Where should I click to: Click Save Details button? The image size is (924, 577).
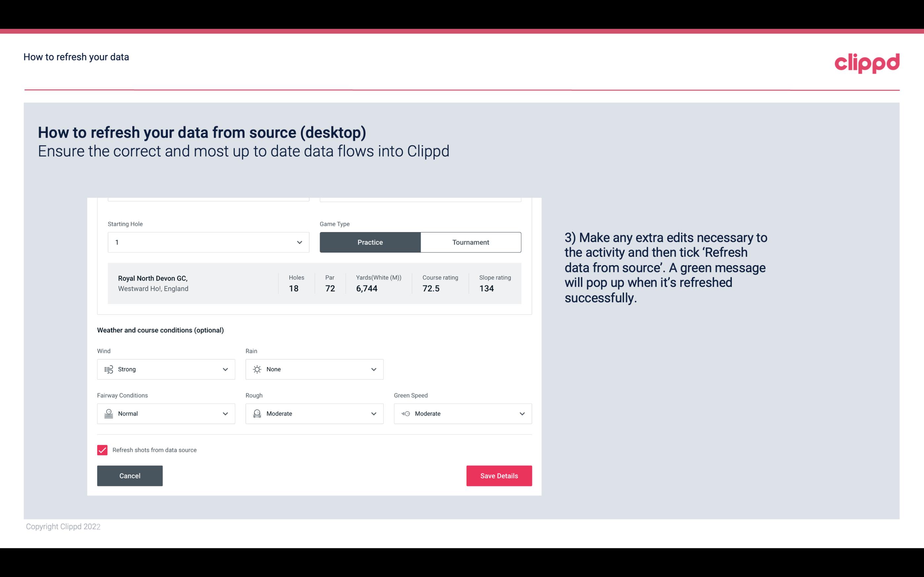tap(499, 475)
